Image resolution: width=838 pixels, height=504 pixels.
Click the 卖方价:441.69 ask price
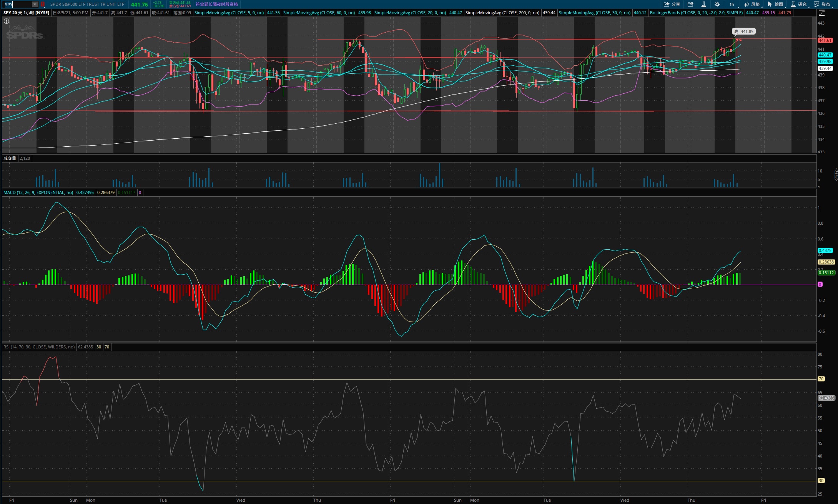pyautogui.click(x=180, y=6)
